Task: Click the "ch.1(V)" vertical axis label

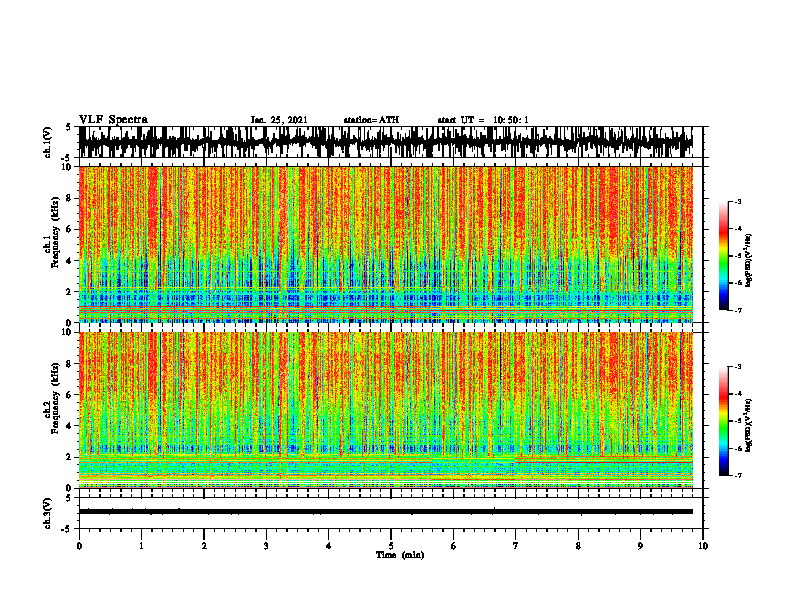Action: [x=47, y=142]
